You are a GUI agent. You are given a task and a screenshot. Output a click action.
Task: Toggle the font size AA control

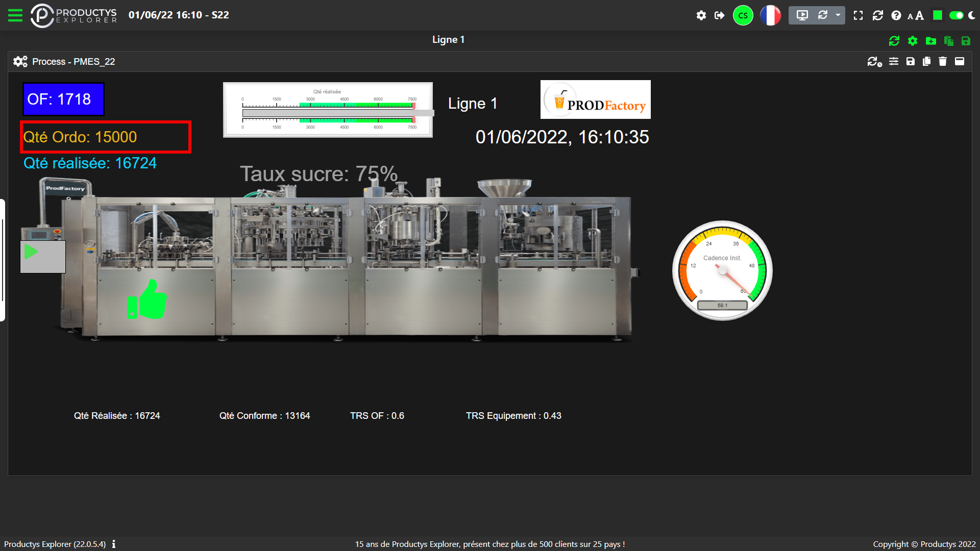(x=915, y=16)
